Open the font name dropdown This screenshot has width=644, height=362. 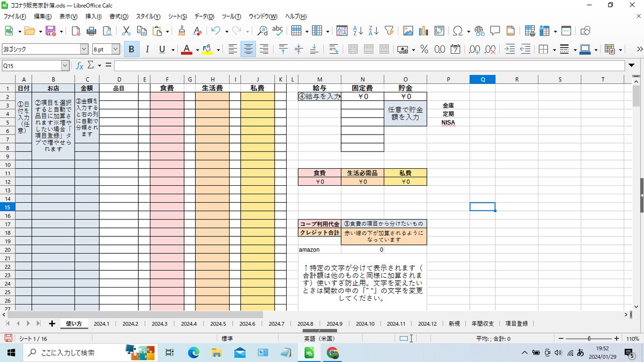(84, 49)
